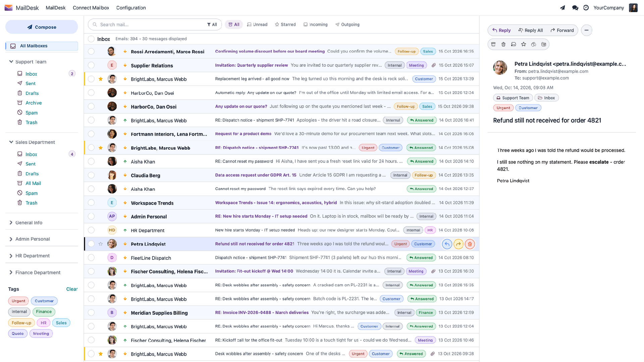
Task: Click quick delete icon on Petra Lindqvist row
Action: [470, 244]
